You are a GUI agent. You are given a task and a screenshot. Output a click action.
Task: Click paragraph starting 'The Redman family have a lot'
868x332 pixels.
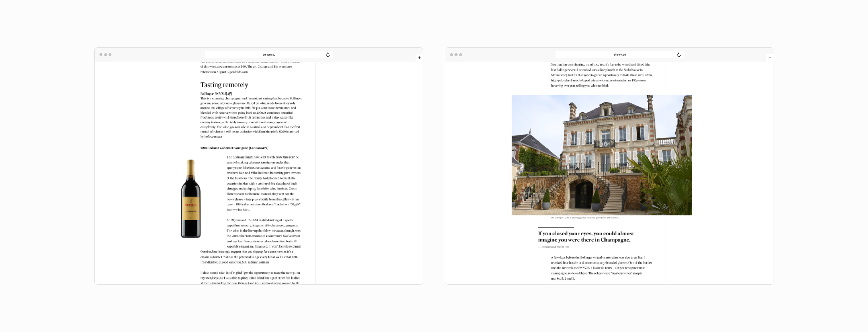pos(264,184)
